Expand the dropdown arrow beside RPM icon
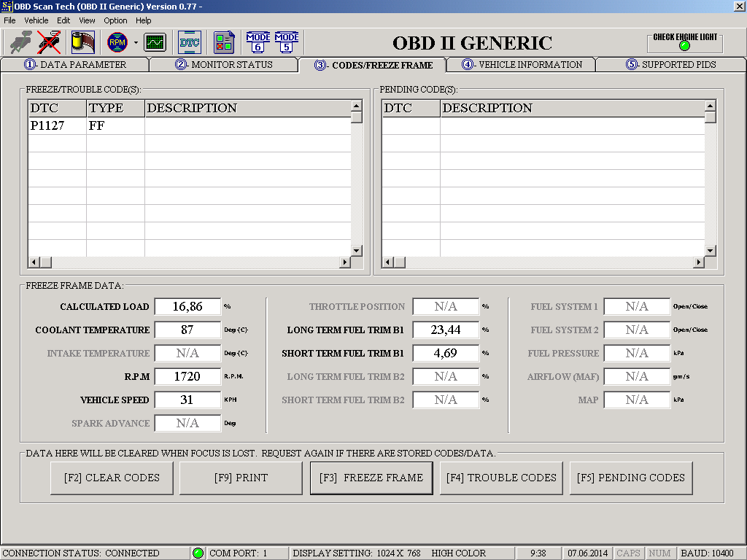 136,43
